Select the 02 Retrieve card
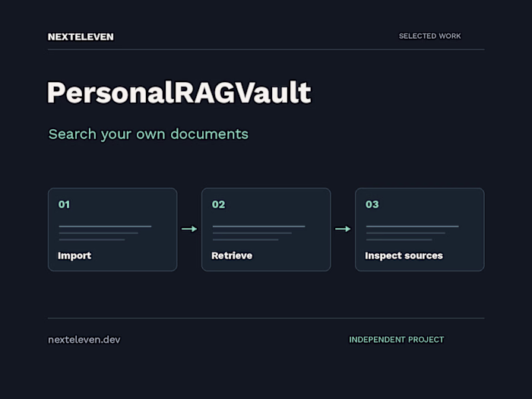The width and height of the screenshot is (532, 399). [x=266, y=230]
